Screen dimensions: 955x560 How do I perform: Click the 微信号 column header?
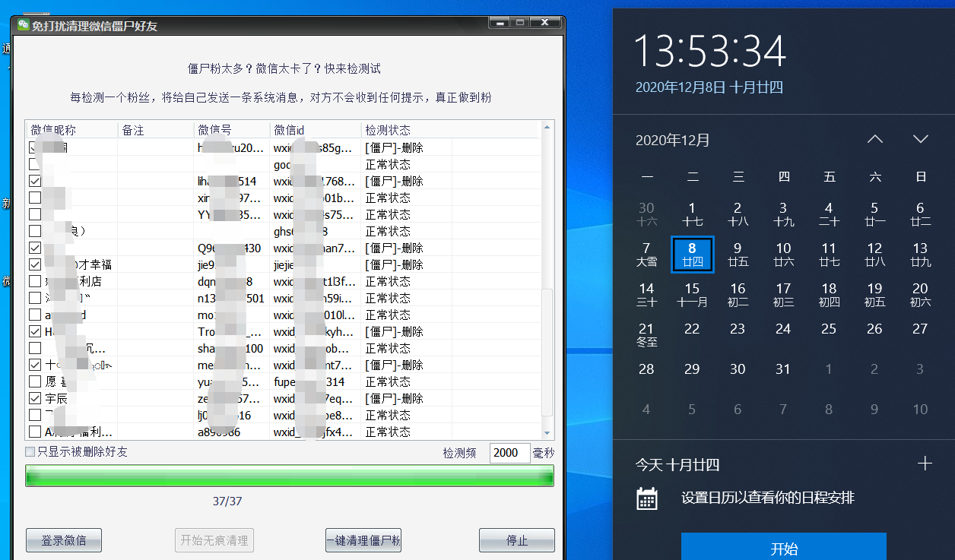pos(232,130)
